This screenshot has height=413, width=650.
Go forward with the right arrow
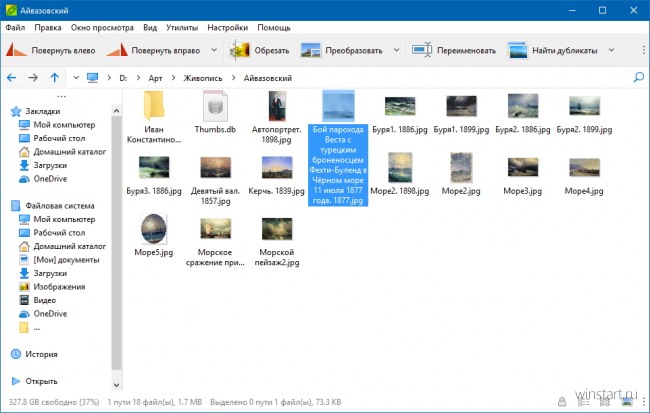click(33, 78)
